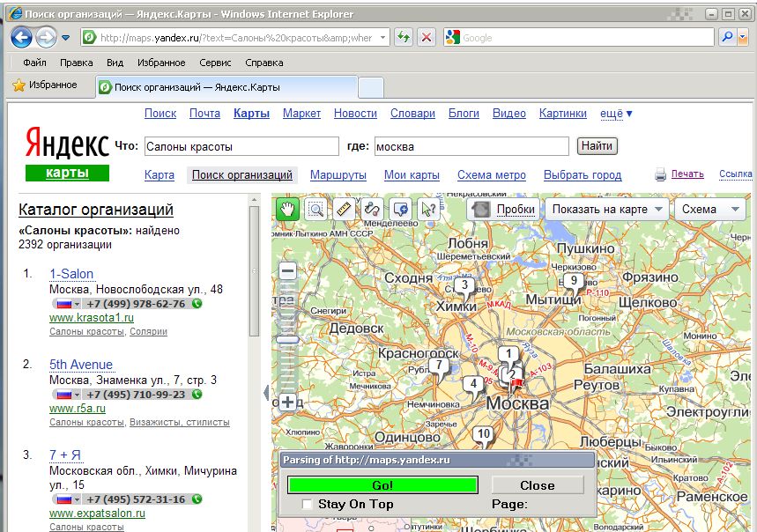Click the results list scrollbar thumb
Viewport: 757px width, 532px height.
pyautogui.click(x=254, y=271)
